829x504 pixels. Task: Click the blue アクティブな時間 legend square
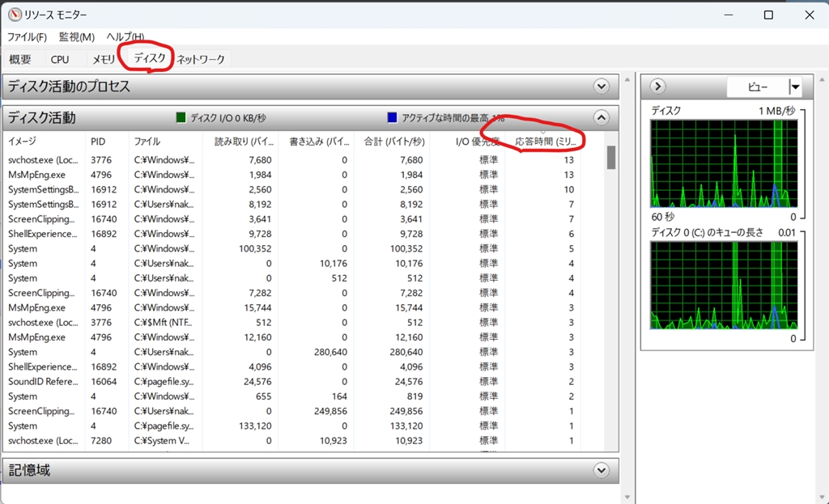[393, 117]
